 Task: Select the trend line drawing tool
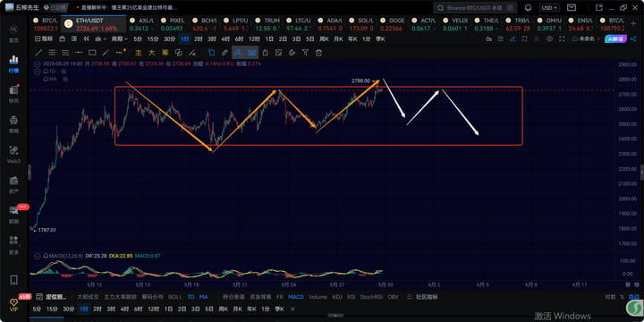[39, 53]
